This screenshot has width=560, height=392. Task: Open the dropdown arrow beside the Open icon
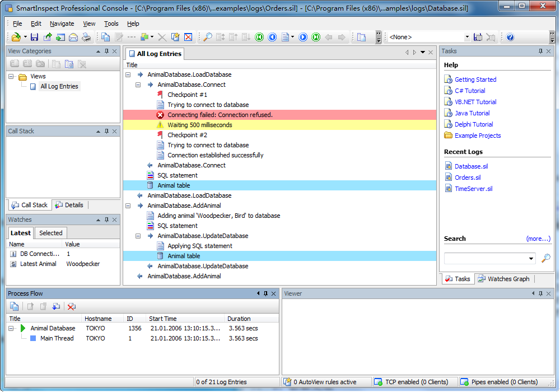tap(25, 37)
